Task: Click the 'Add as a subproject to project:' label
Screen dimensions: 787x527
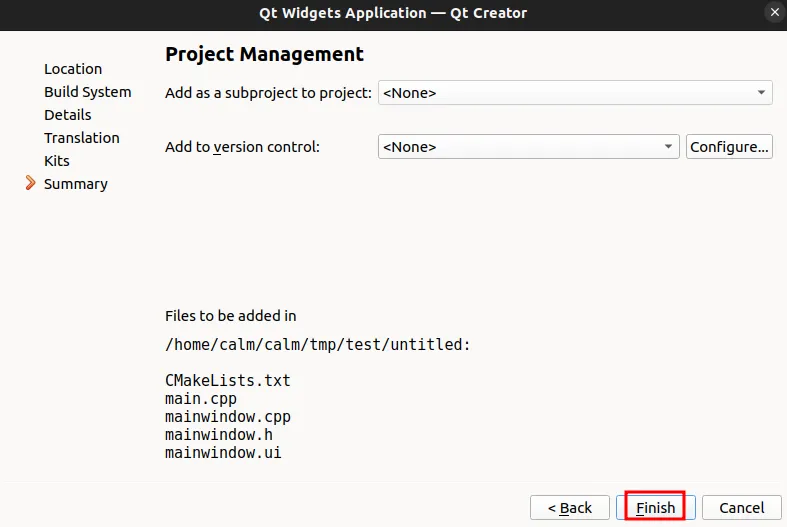Action: click(269, 93)
